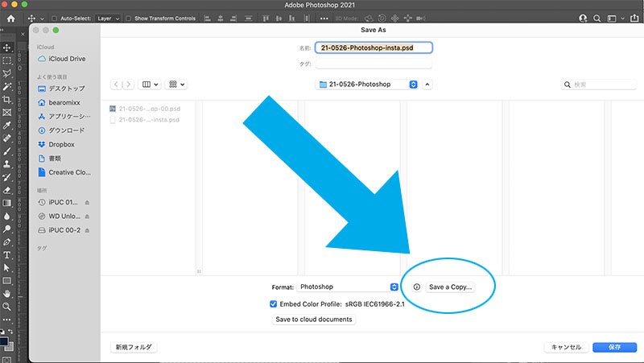
Task: Toggle Show Transform Controls checkbox
Action: [128, 19]
